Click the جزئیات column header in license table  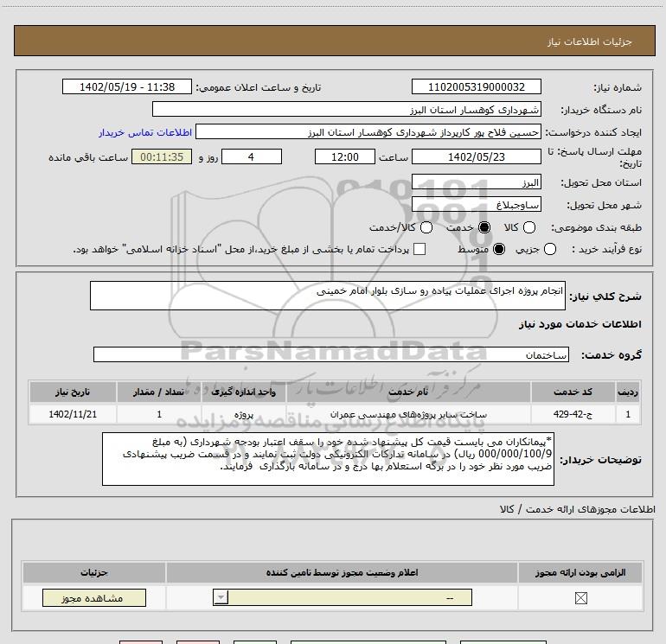[94, 572]
